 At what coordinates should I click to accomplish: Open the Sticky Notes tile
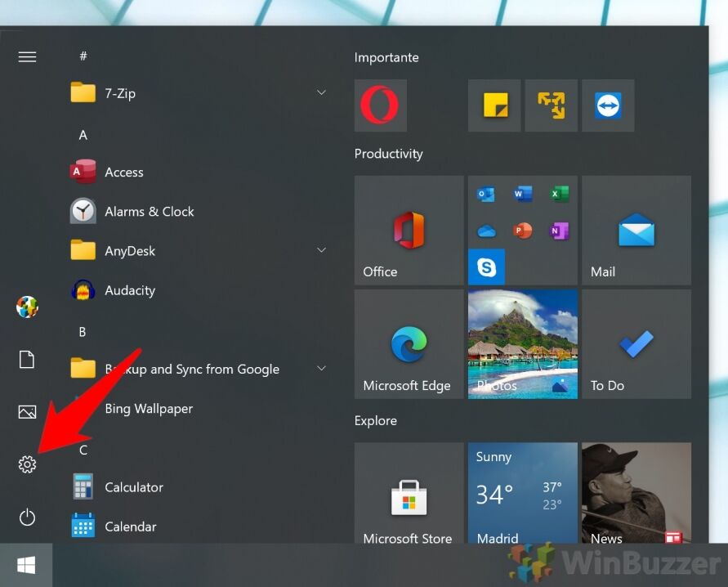click(x=494, y=105)
